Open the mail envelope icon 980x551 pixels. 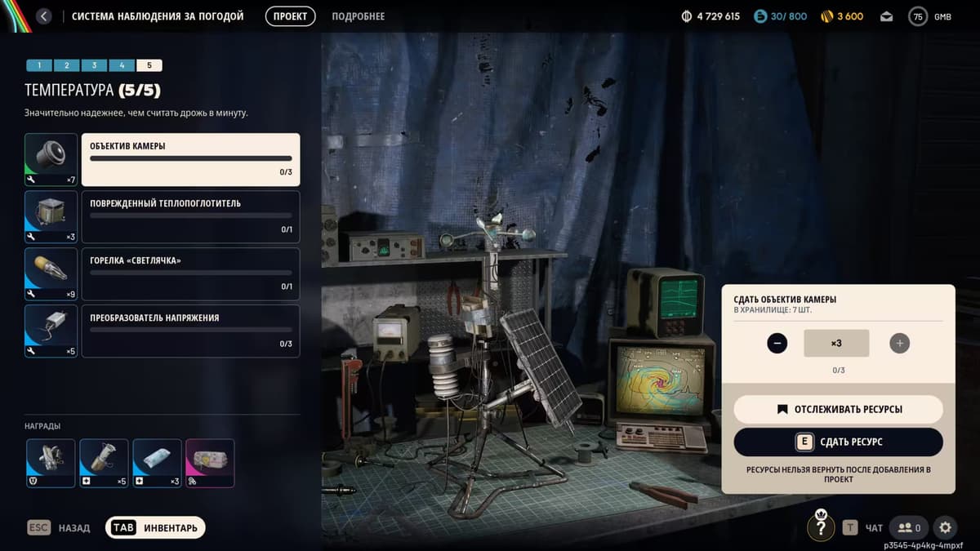(887, 16)
